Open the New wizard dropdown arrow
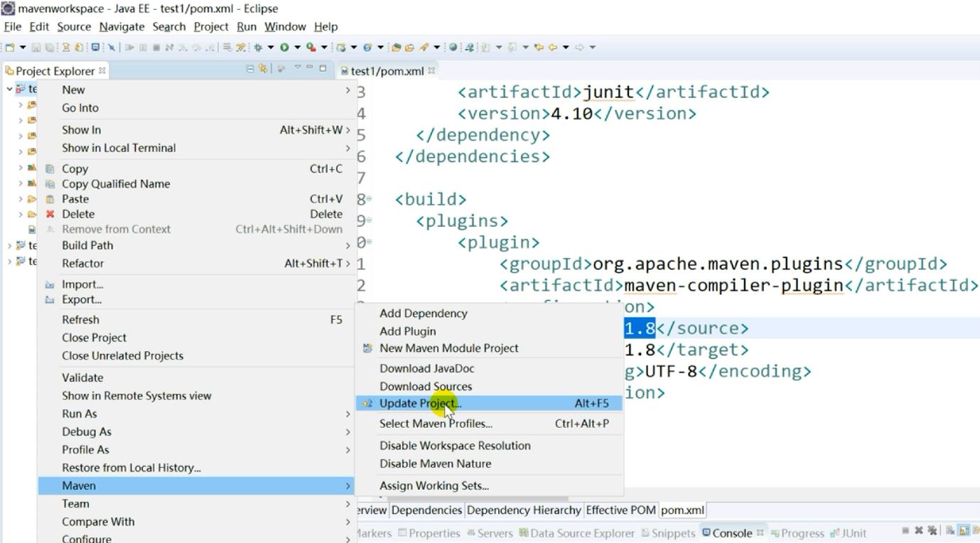Screen dimensions: 980x543 pos(23,48)
